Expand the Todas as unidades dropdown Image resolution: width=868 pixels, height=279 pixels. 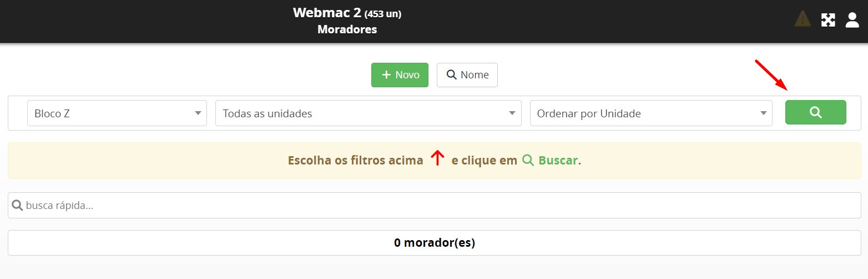click(368, 113)
